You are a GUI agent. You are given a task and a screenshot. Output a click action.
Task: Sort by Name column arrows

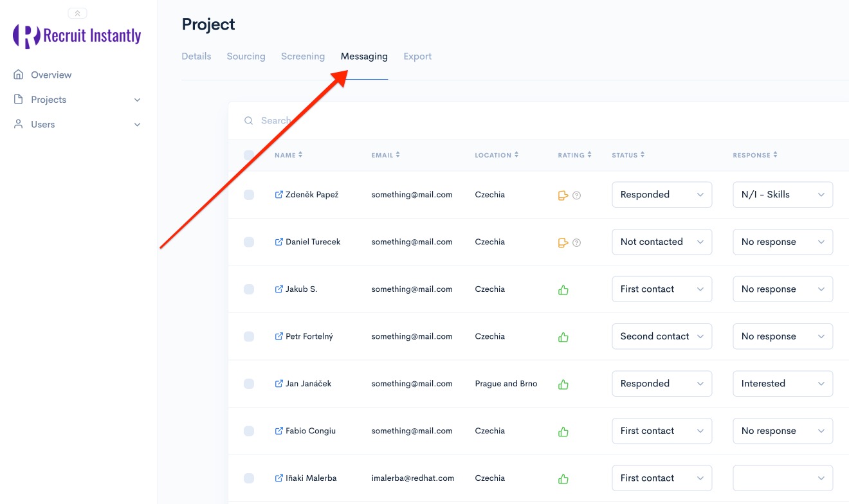[300, 155]
